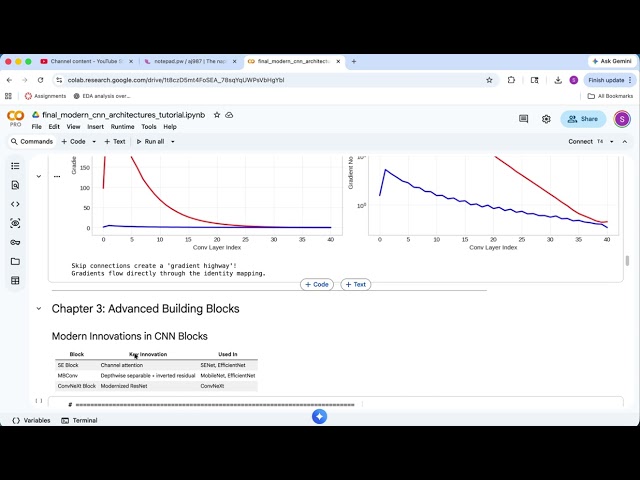Click the notebook title to rename
This screenshot has width=640, height=480.
124,115
